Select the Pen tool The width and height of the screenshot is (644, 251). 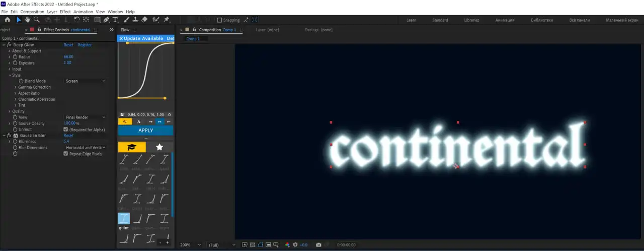106,20
